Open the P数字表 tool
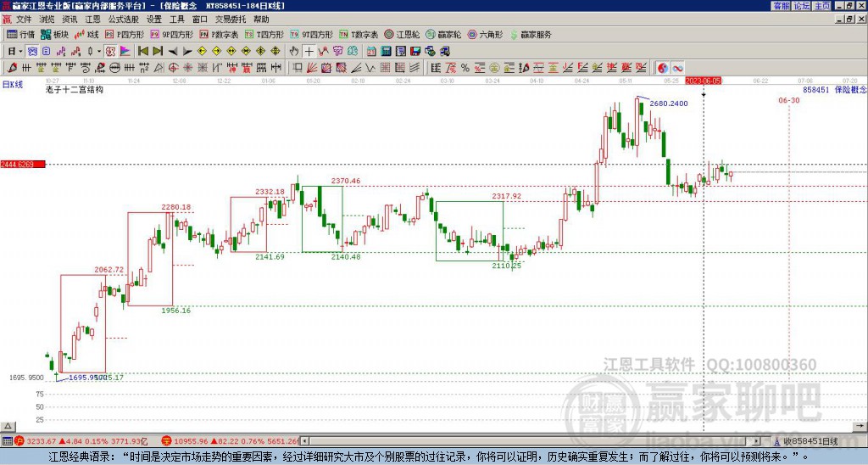This screenshot has width=868, height=465. (x=219, y=34)
